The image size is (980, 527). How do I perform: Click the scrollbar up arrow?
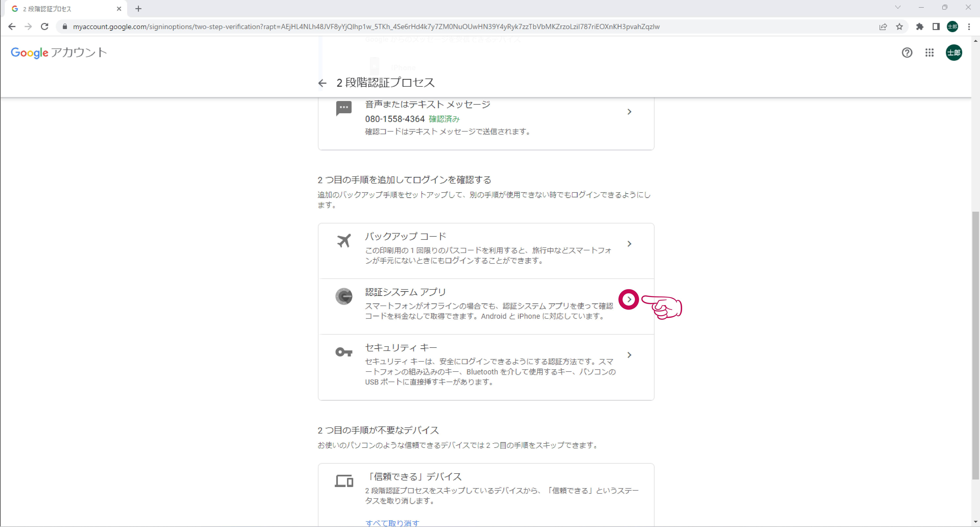pyautogui.click(x=976, y=40)
